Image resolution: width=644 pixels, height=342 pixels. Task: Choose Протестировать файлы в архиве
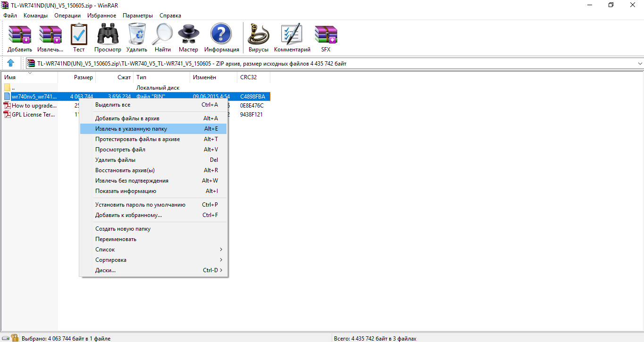(153, 139)
